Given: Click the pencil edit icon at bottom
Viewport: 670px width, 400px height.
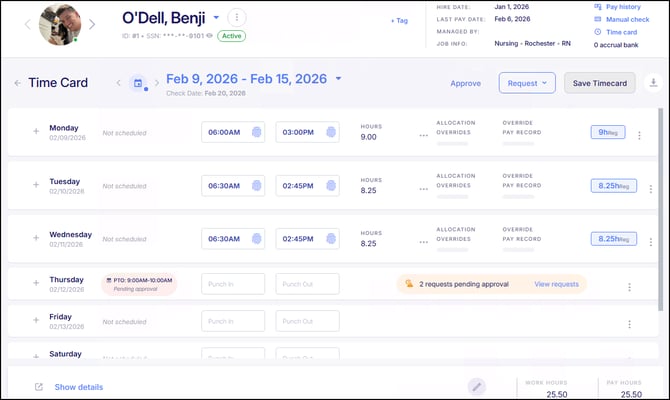Looking at the screenshot, I should click(x=477, y=386).
